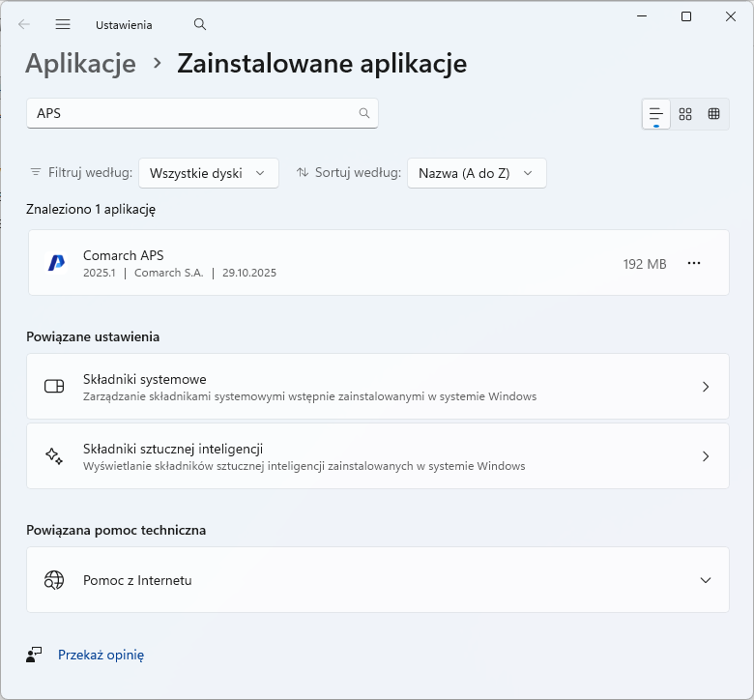
Task: Select the sort arrows icon
Action: point(303,172)
